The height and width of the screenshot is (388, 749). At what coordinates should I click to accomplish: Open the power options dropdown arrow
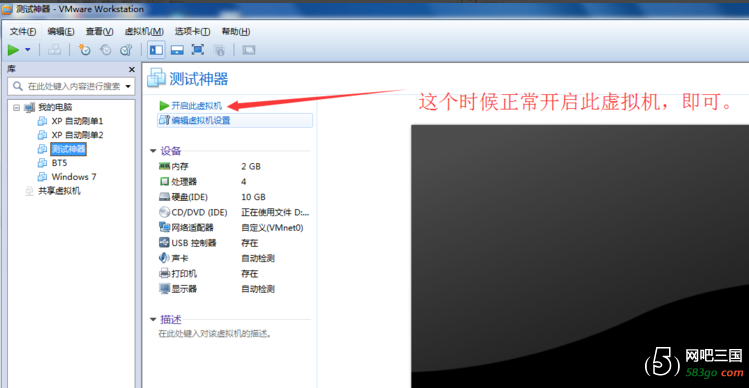[x=28, y=50]
